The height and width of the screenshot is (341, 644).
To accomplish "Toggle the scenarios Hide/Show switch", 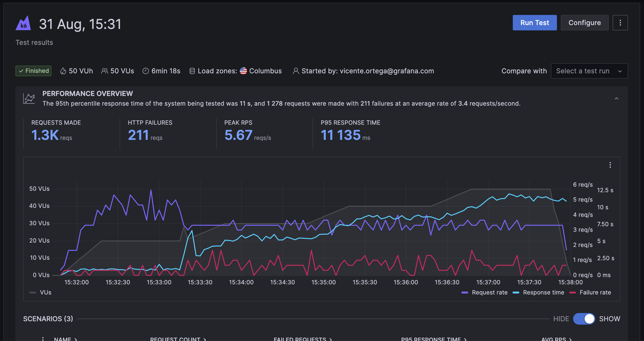I will point(584,319).
